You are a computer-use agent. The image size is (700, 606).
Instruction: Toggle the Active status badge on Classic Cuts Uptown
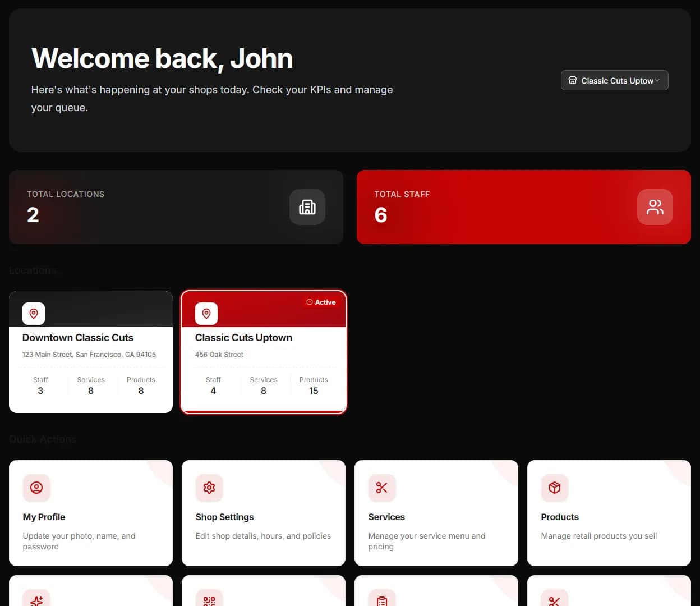[x=321, y=302]
